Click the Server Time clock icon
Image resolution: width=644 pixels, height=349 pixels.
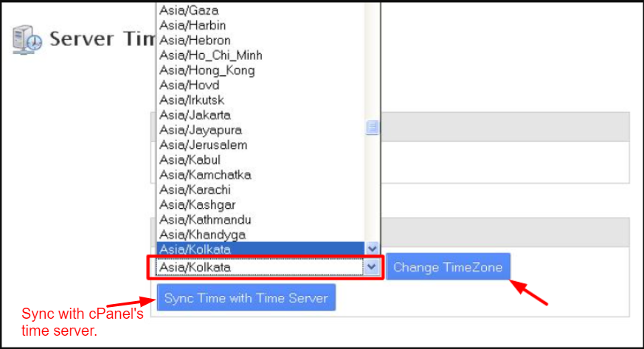pyautogui.click(x=27, y=40)
